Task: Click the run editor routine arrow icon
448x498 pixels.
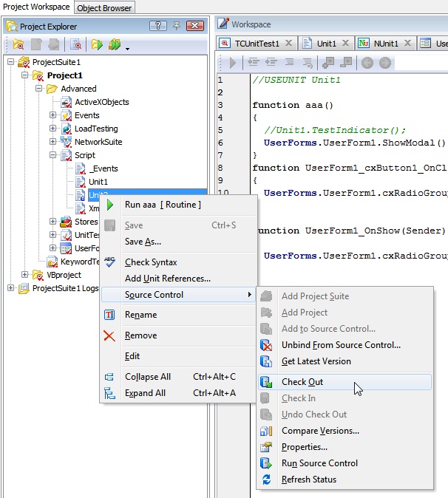Action: pos(232,64)
